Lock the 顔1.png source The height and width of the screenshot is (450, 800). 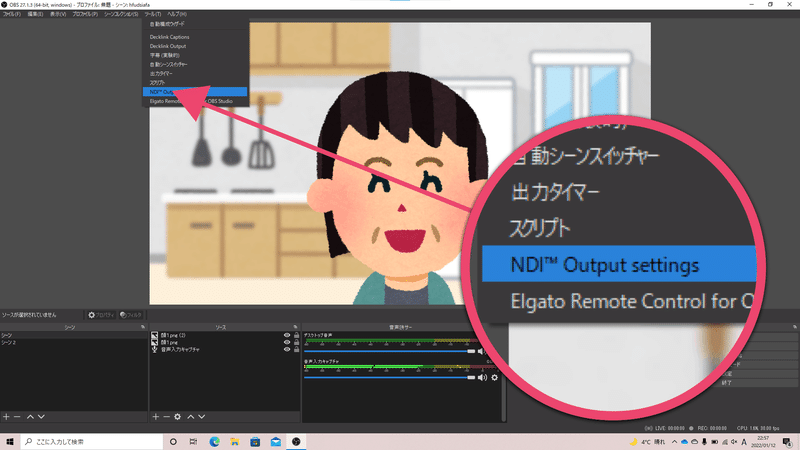click(x=296, y=342)
